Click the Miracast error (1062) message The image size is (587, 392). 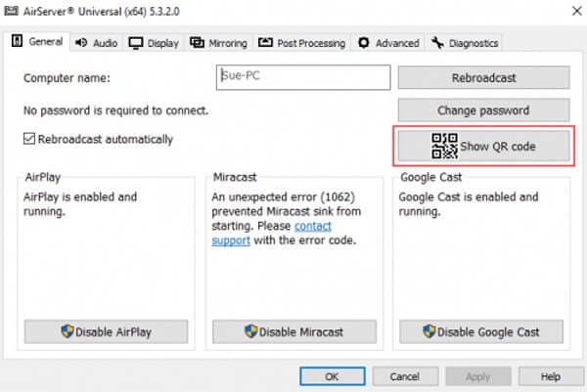point(287,218)
